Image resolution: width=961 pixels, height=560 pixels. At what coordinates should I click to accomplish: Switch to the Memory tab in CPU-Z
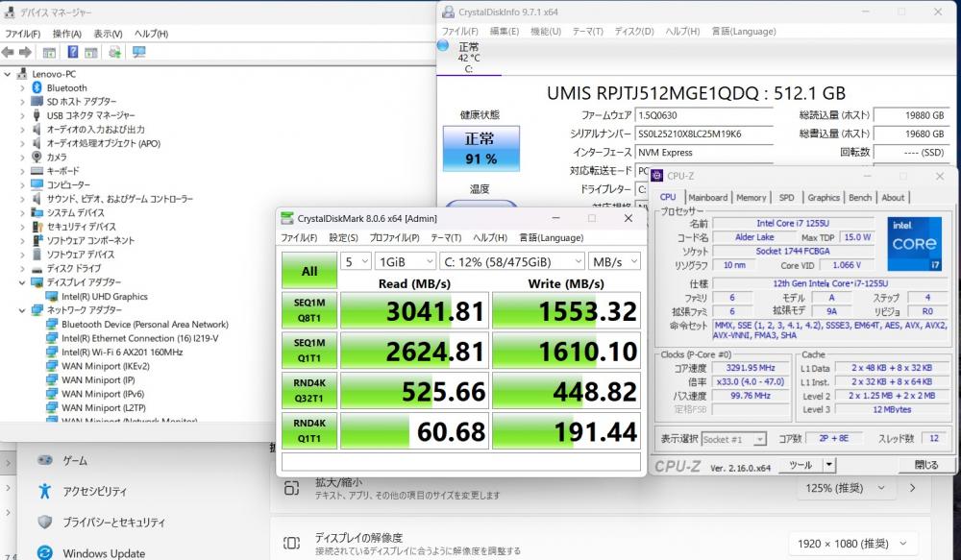click(751, 197)
